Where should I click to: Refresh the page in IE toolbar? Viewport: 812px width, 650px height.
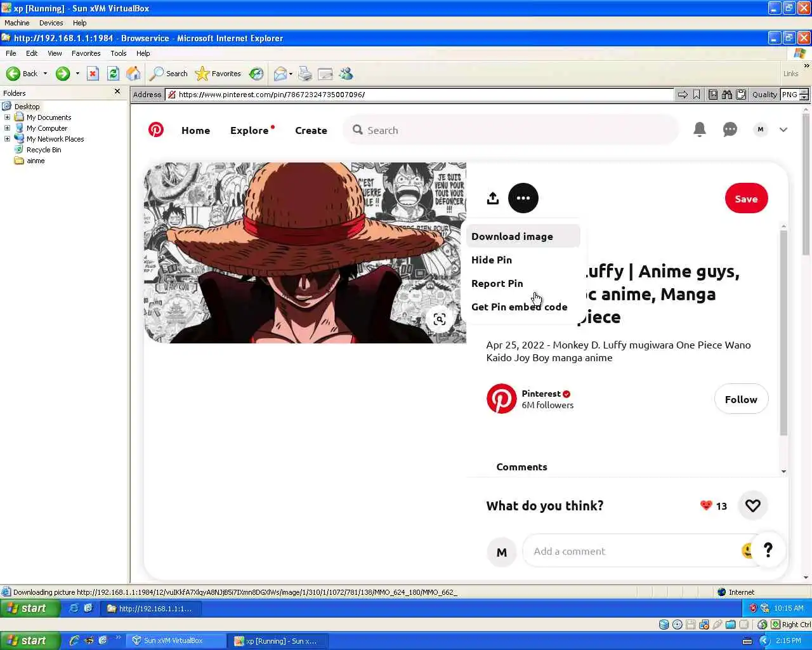[113, 74]
